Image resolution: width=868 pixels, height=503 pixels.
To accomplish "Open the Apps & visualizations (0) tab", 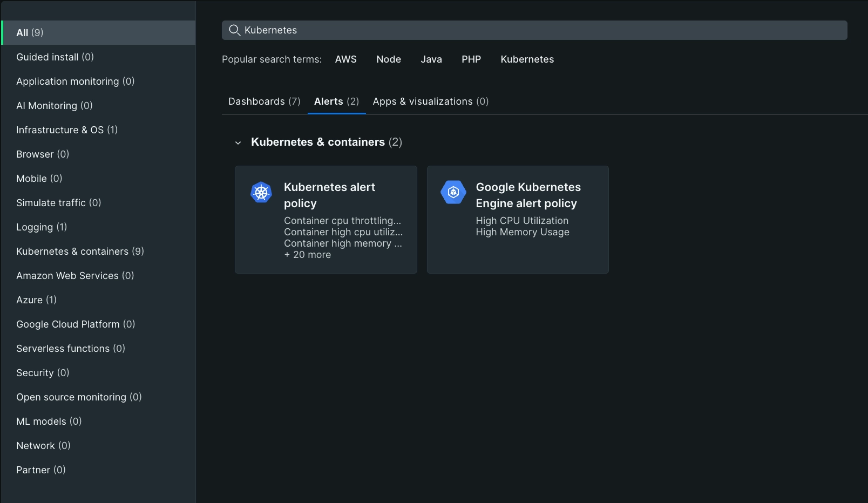I will [x=431, y=101].
